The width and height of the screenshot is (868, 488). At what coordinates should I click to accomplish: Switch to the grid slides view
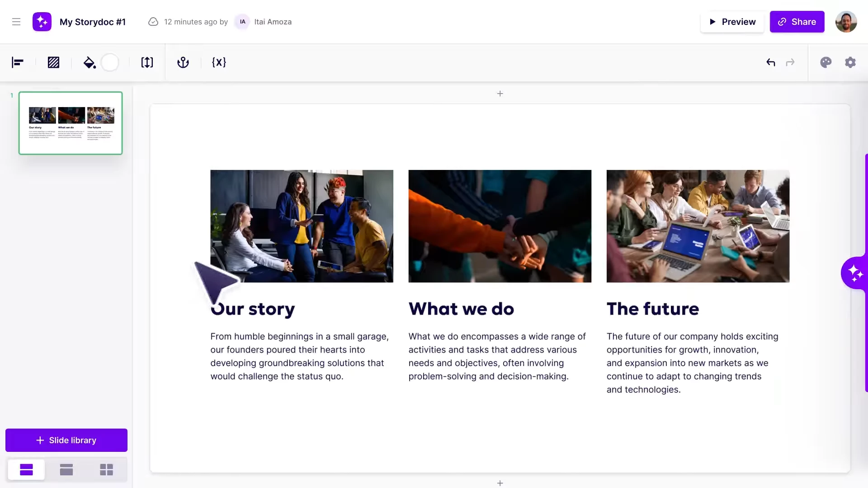pos(107,470)
